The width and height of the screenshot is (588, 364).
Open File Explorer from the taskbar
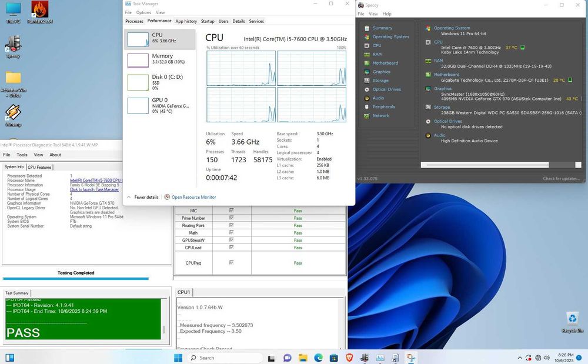coord(303,358)
